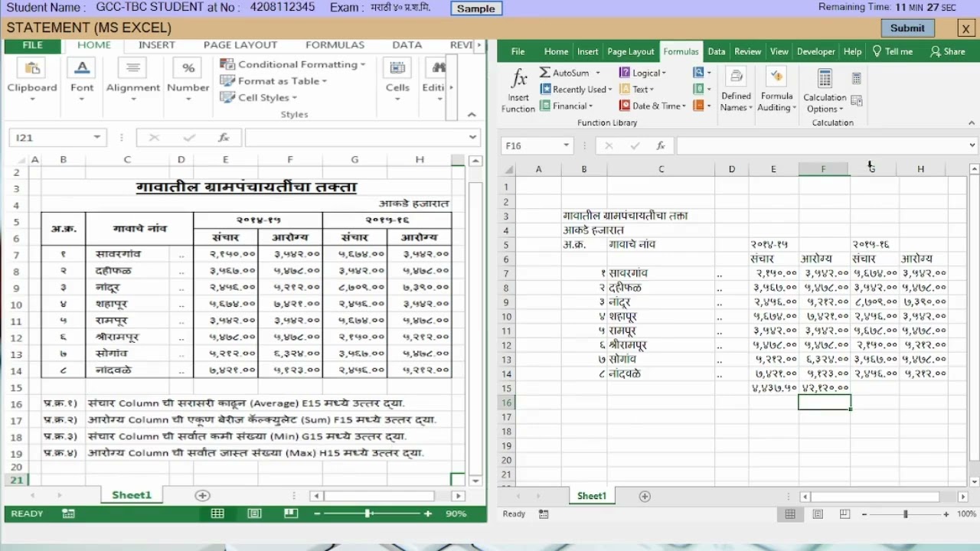
Task: Expand formula bar in right Excel
Action: tap(972, 145)
